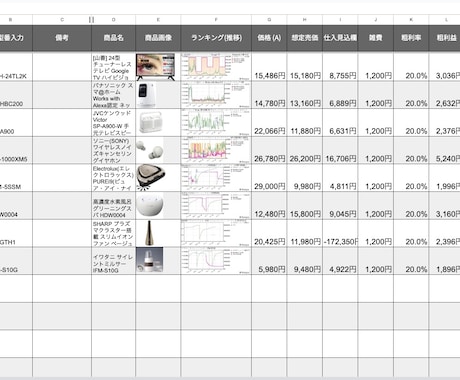Select product name cell Electrolux(エレクトロラックス)
Image resolution: width=460 pixels, height=380 pixels.
point(114,178)
